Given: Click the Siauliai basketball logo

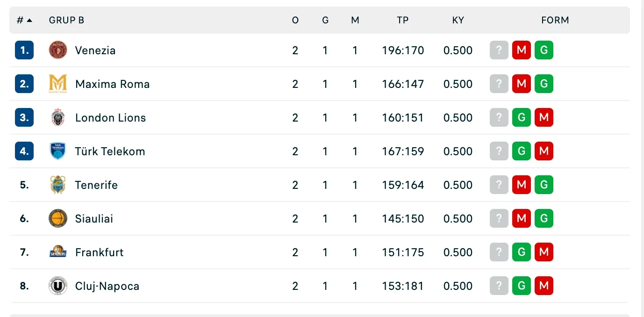Looking at the screenshot, I should point(58,218).
